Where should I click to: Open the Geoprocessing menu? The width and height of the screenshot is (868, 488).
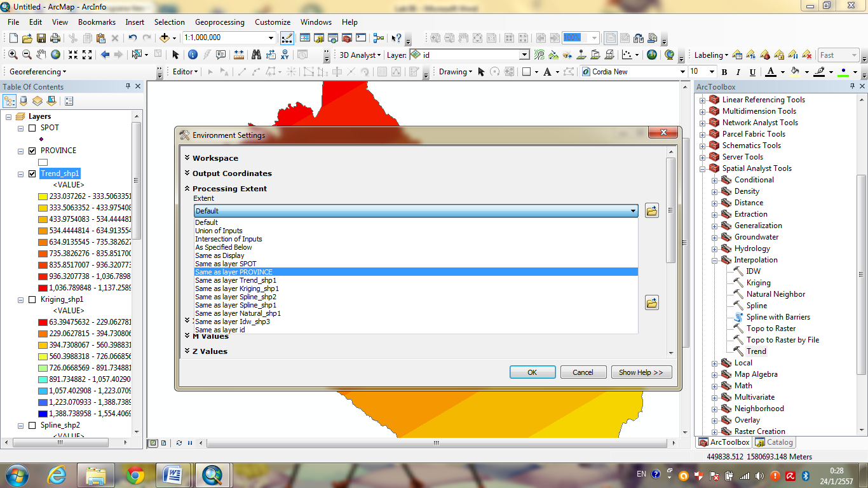pos(220,22)
